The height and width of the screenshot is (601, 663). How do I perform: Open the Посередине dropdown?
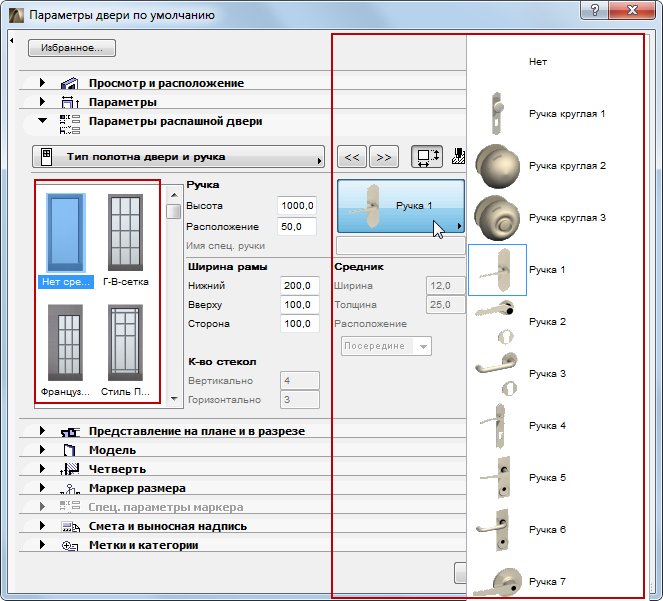[386, 346]
